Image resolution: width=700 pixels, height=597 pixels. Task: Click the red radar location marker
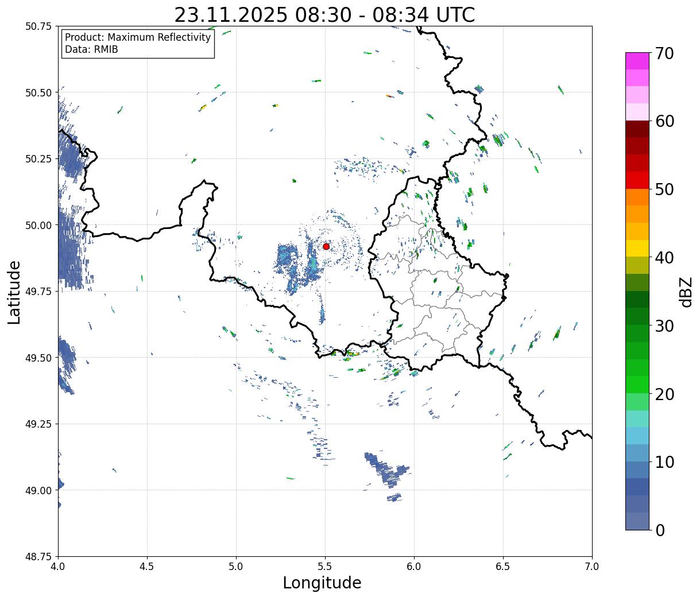pos(326,246)
